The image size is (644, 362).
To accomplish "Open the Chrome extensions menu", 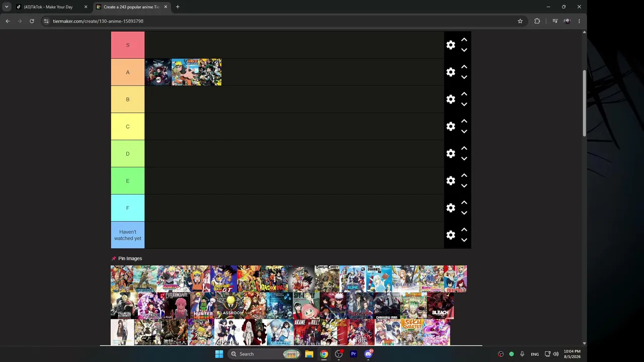I will pyautogui.click(x=537, y=21).
